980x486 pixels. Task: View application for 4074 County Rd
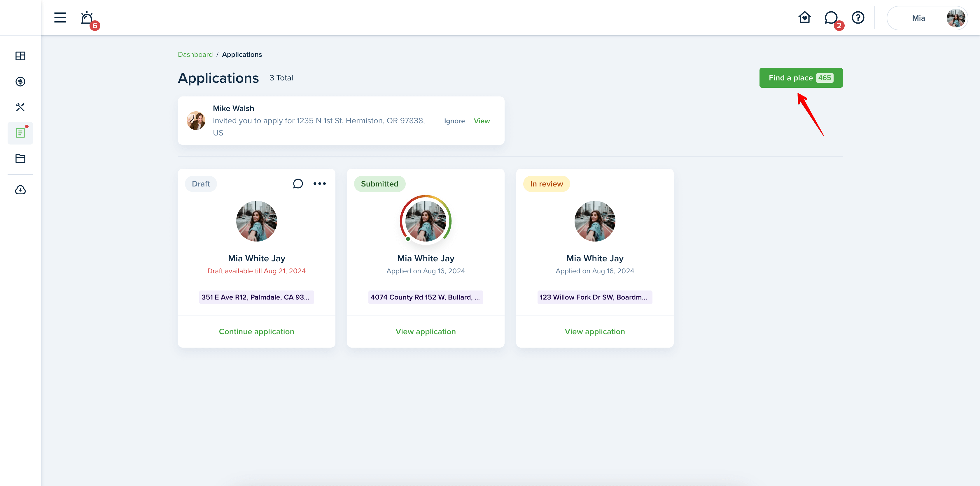click(x=425, y=331)
